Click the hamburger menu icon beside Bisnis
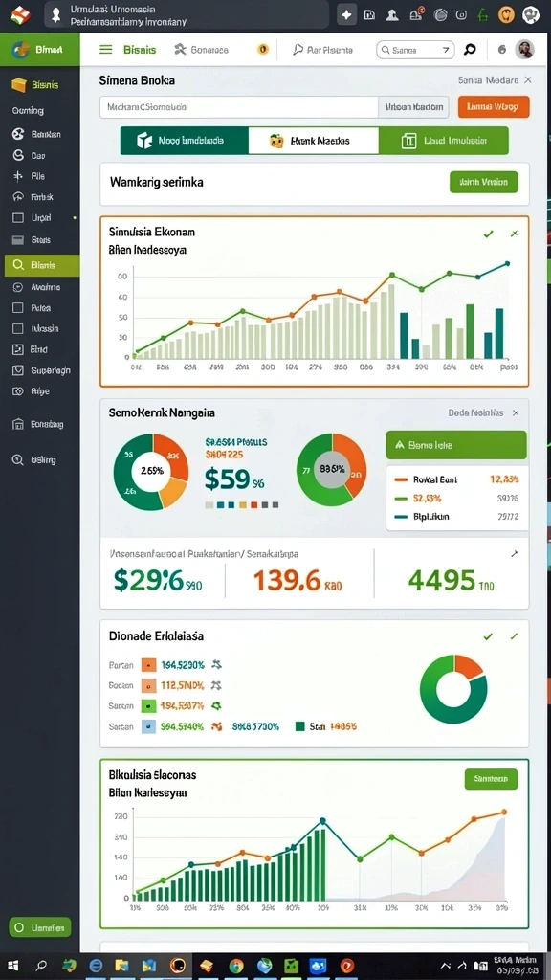The image size is (551, 980). [x=106, y=50]
